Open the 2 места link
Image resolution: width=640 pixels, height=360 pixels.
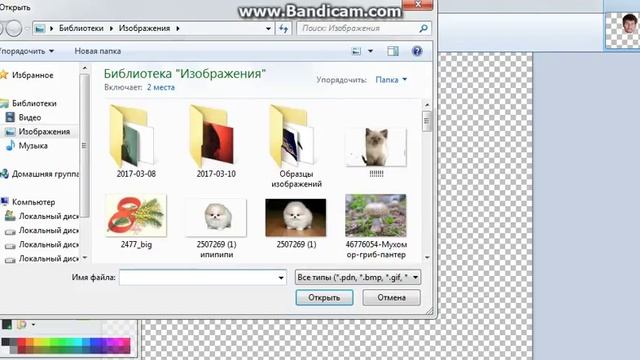161,87
